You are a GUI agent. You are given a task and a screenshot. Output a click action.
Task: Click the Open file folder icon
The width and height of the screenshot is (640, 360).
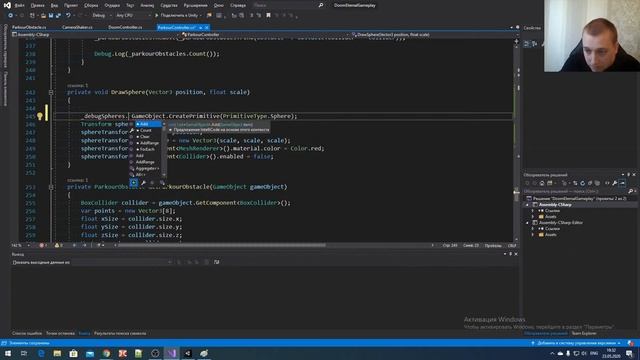click(x=43, y=16)
